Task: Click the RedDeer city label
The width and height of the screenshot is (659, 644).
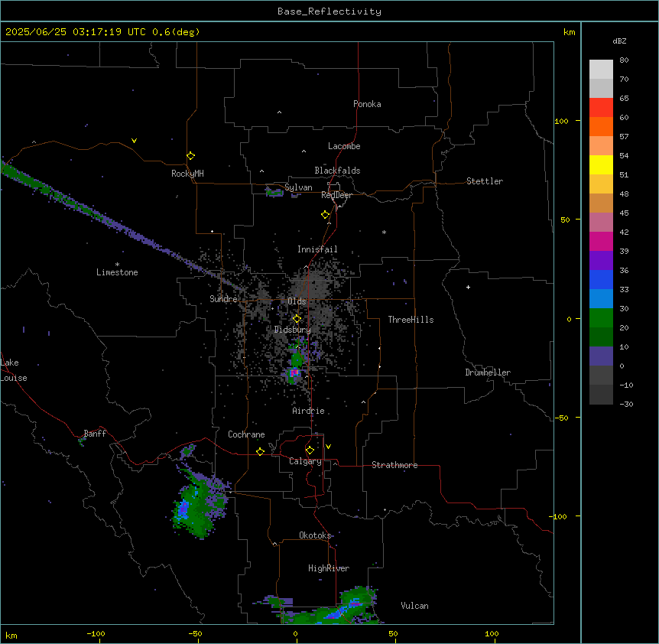Action: pos(336,195)
